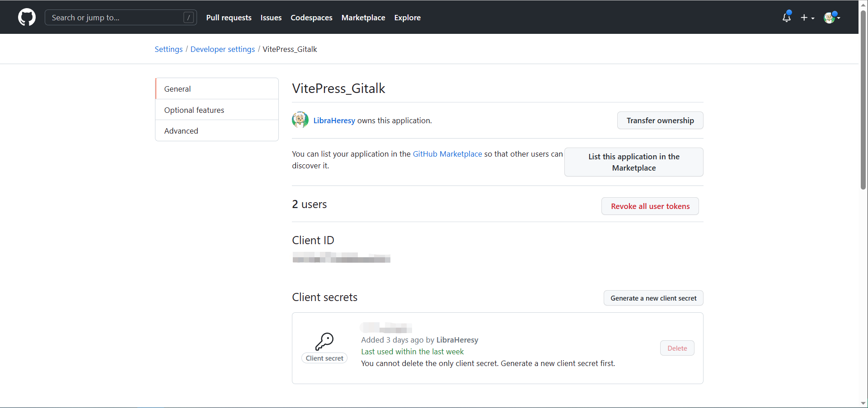The width and height of the screenshot is (868, 408).
Task: Click 'Last used within the last week' text
Action: pyautogui.click(x=413, y=352)
